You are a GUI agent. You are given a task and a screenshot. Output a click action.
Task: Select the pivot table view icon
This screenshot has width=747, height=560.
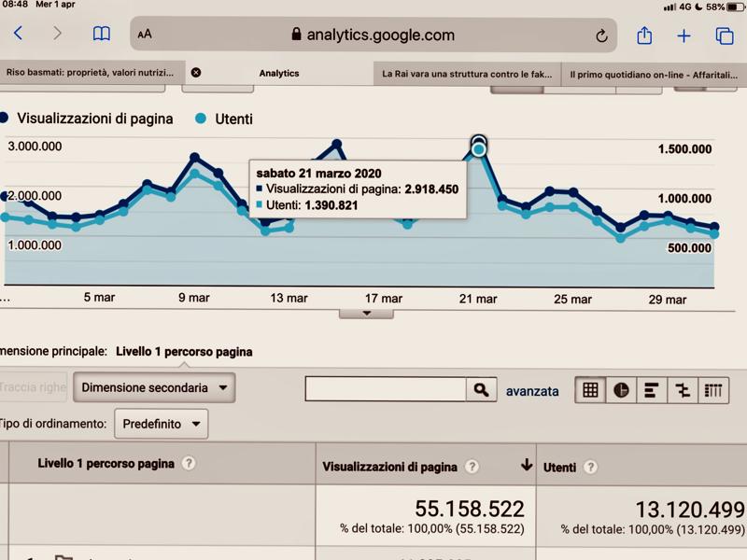click(x=713, y=390)
